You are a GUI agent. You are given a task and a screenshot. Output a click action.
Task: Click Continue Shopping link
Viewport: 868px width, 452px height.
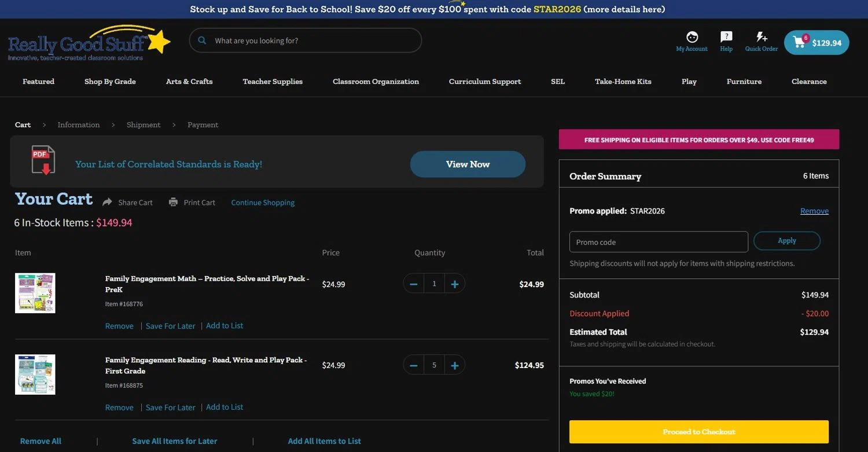pyautogui.click(x=263, y=203)
